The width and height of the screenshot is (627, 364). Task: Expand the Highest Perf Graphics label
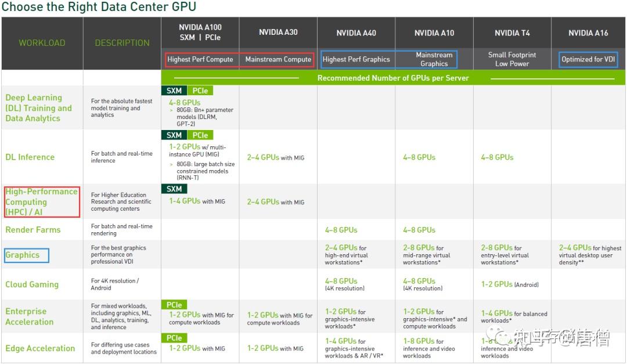(x=356, y=59)
